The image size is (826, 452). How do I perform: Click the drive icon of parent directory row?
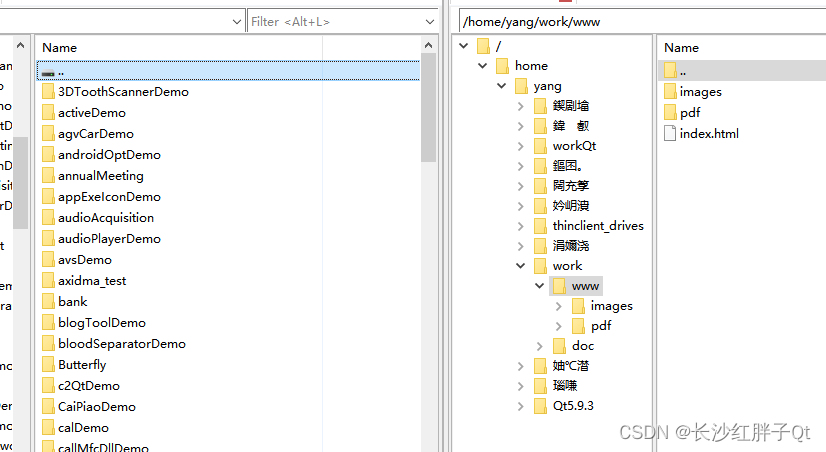[48, 73]
